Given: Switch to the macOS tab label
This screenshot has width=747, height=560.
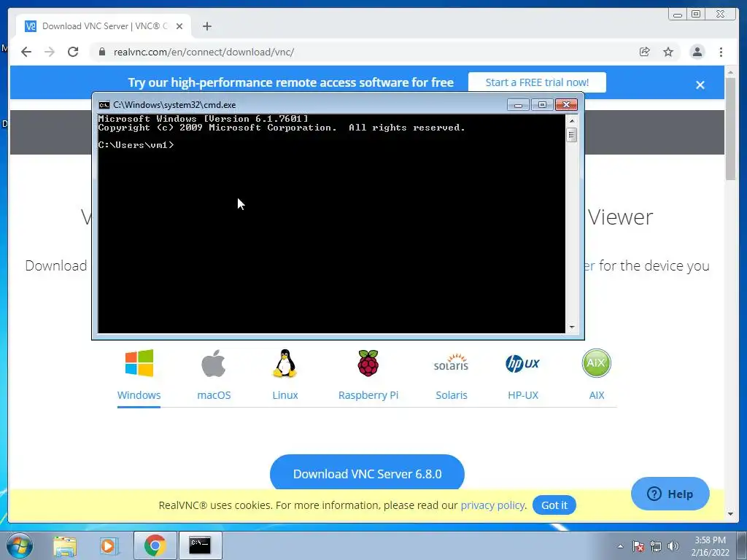Looking at the screenshot, I should coord(214,395).
